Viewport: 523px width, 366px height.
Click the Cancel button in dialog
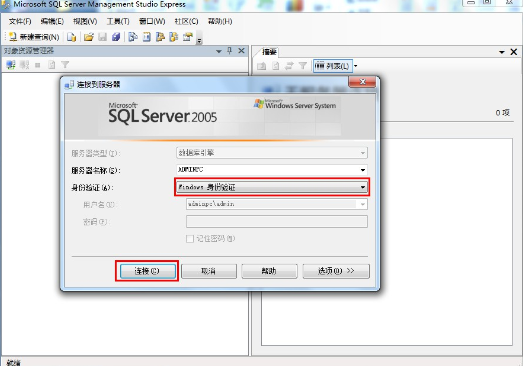(208, 271)
